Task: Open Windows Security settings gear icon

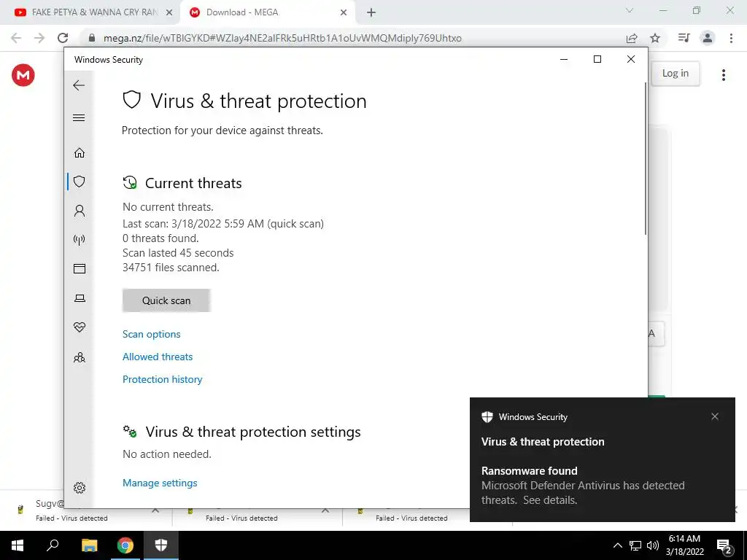Action: [x=80, y=488]
